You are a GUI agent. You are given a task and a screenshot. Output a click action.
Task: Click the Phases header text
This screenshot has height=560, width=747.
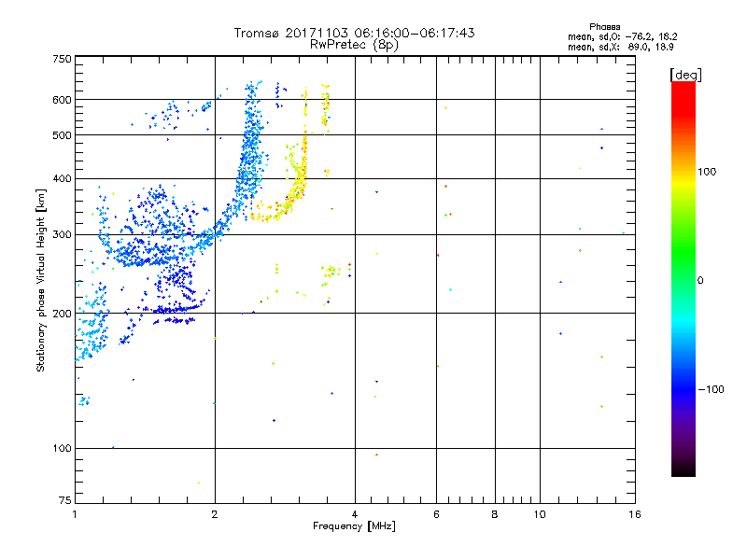[x=604, y=27]
